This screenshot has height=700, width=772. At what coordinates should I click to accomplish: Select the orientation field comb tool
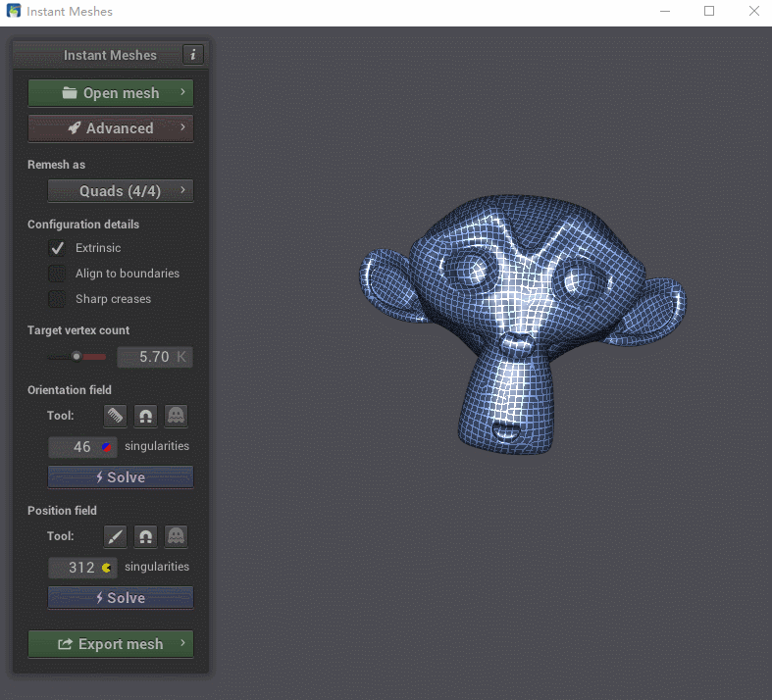(x=115, y=416)
